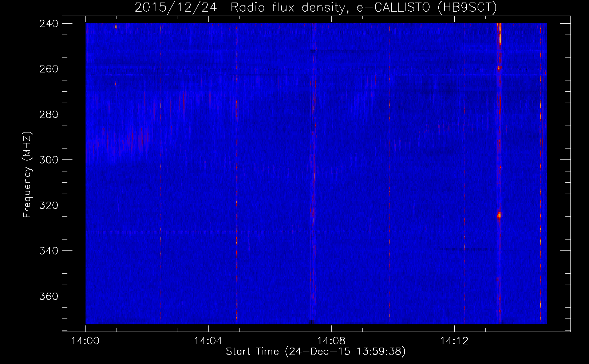Click the 280 frequency tick label

point(48,114)
